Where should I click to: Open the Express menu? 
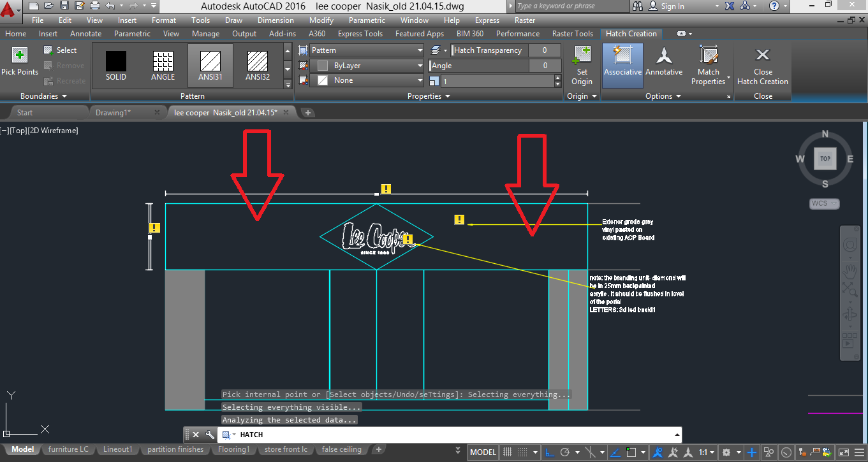tap(487, 20)
